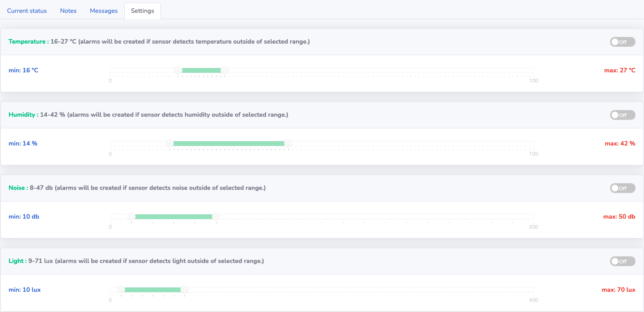
Task: Open the Notes tab
Action: pos(68,11)
